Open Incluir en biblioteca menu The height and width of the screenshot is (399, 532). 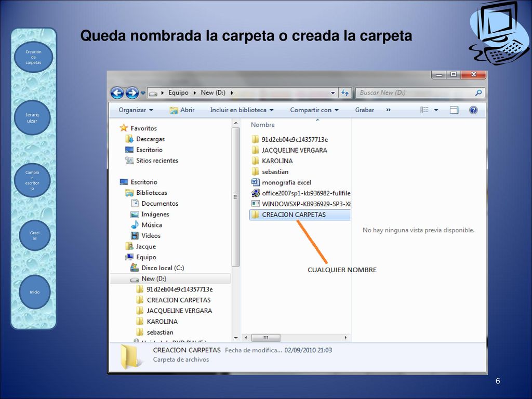coord(242,110)
